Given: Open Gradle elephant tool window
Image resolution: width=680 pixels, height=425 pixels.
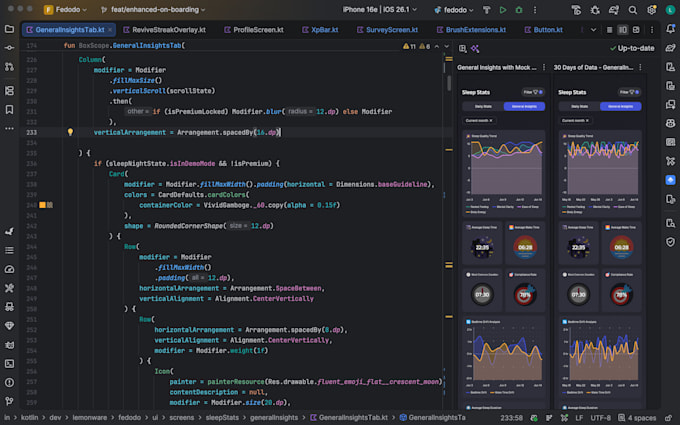Looking at the screenshot, I should coord(670,48).
